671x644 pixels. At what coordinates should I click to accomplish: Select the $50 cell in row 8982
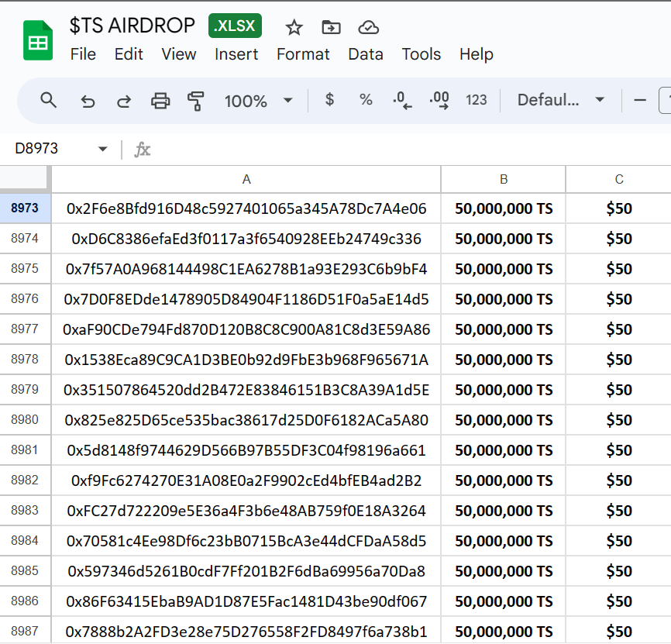(619, 480)
